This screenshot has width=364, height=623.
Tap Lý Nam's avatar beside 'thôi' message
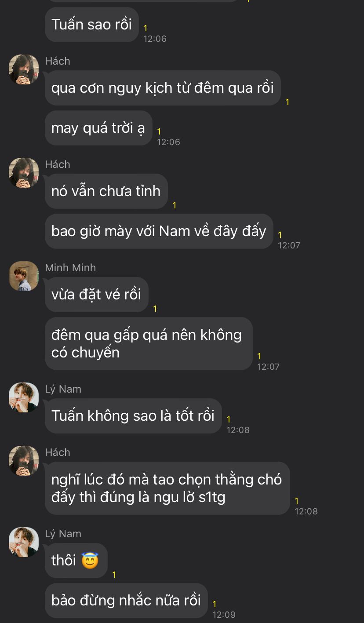pos(24,542)
